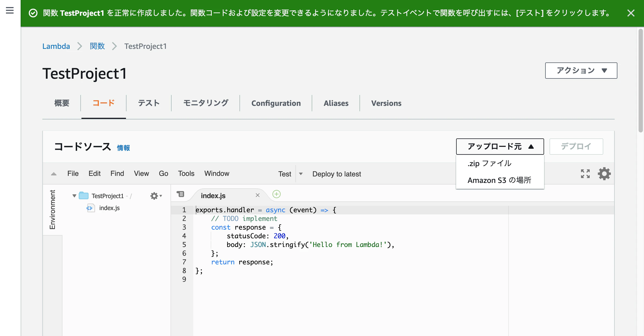Screen dimensions: 644x336
Task: Click the Test button in editor
Action: (x=285, y=174)
